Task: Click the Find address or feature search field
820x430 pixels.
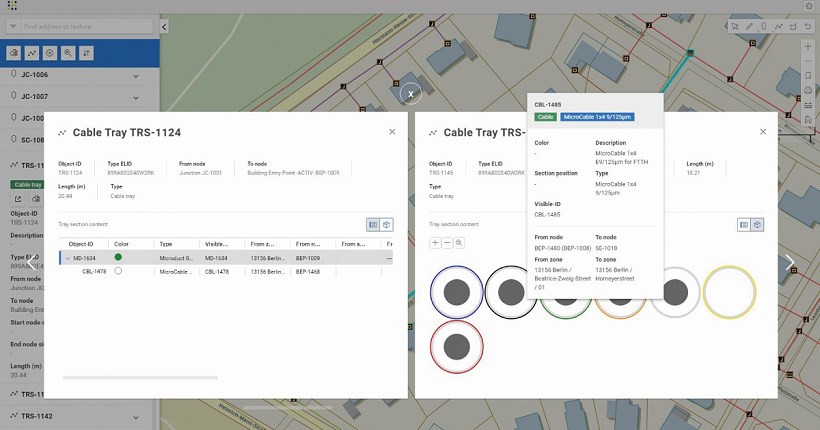Action: [85, 26]
